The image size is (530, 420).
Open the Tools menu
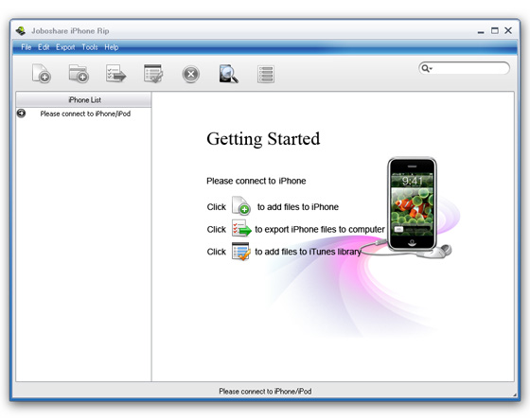pyautogui.click(x=90, y=47)
